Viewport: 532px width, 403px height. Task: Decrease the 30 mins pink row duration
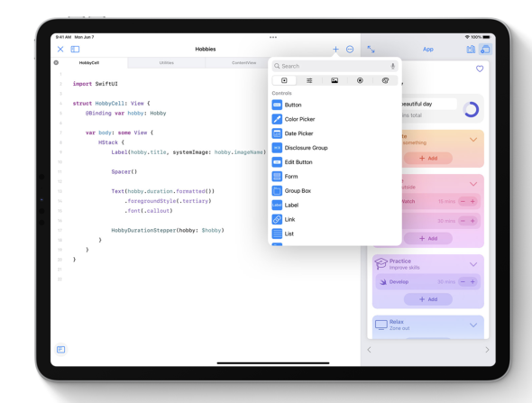tap(463, 221)
